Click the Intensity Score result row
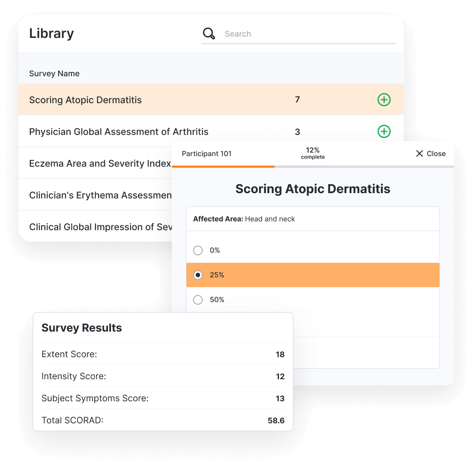 point(163,376)
